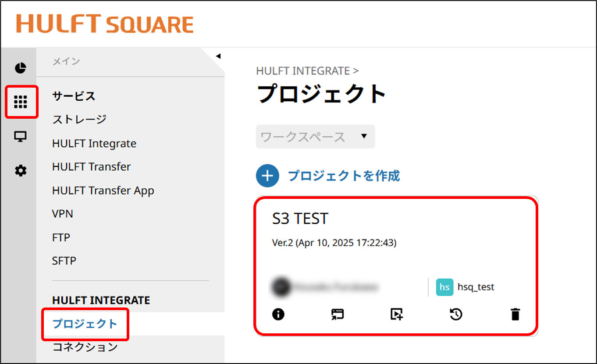Show S3 TEST project info icon

coord(278,314)
